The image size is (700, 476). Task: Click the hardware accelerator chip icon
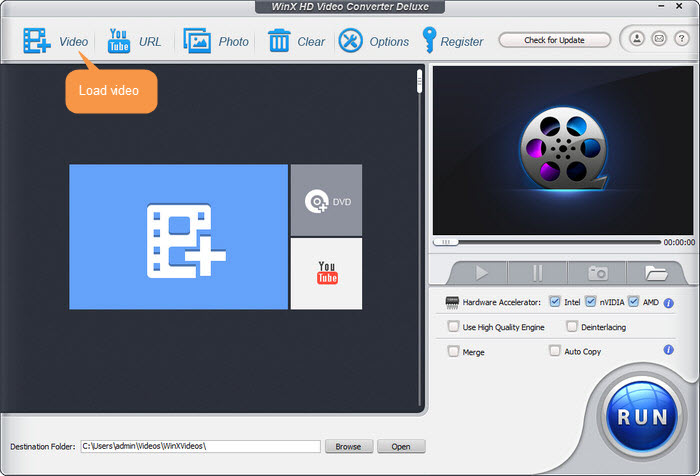coord(452,302)
